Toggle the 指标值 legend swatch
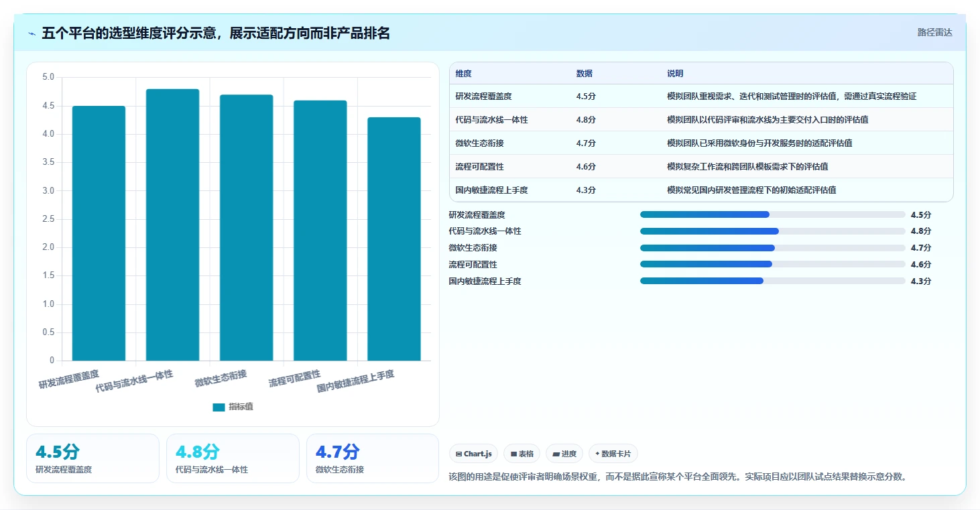 coord(219,407)
